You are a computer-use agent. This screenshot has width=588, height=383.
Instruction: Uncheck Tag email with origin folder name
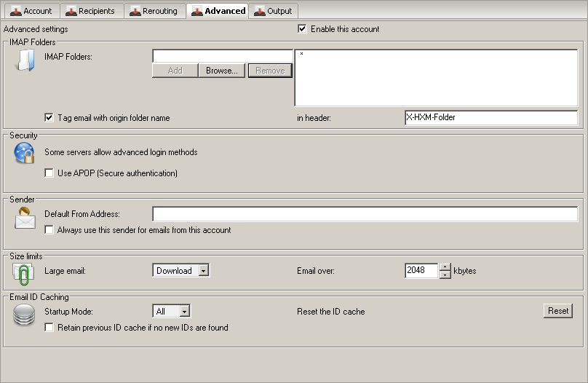(x=49, y=118)
